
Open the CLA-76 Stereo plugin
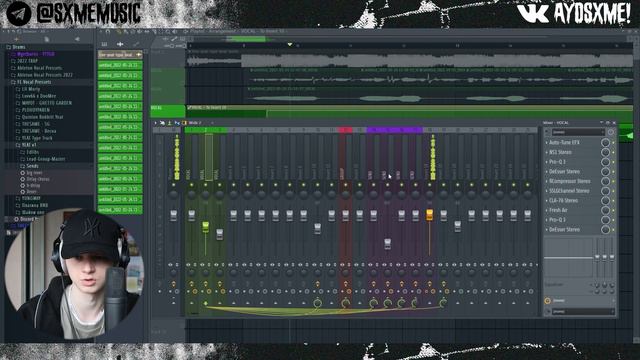(x=563, y=201)
